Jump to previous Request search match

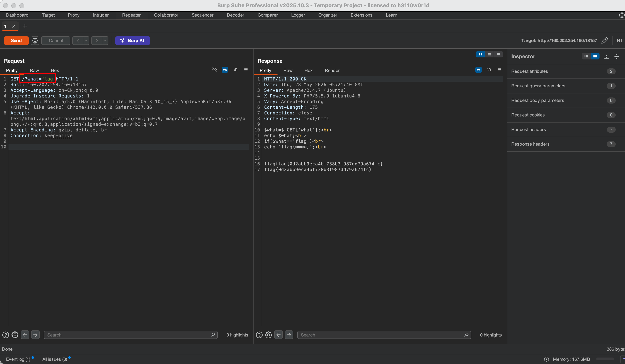click(x=25, y=335)
